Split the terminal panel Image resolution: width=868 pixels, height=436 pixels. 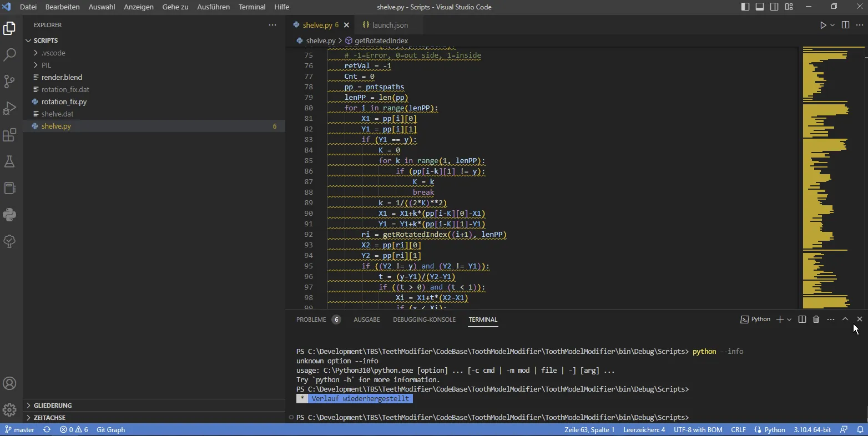802,320
